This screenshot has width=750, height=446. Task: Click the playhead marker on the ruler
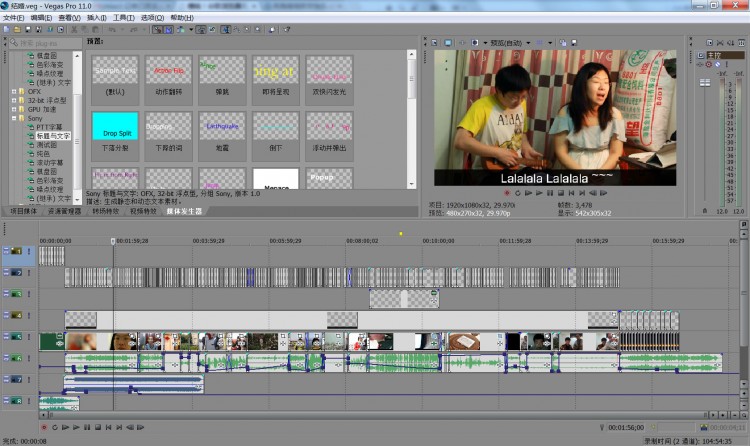click(x=113, y=241)
